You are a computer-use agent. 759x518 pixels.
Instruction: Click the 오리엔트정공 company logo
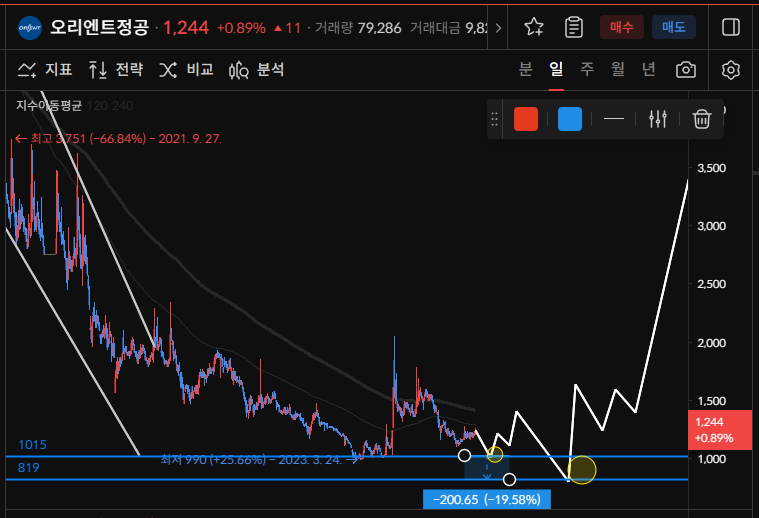click(x=30, y=28)
